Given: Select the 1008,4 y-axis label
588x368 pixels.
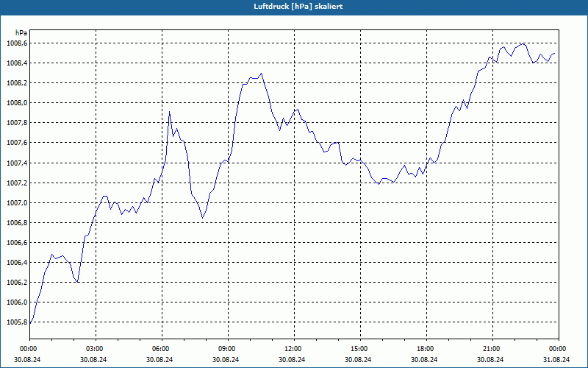Looking at the screenshot, I should pos(17,63).
